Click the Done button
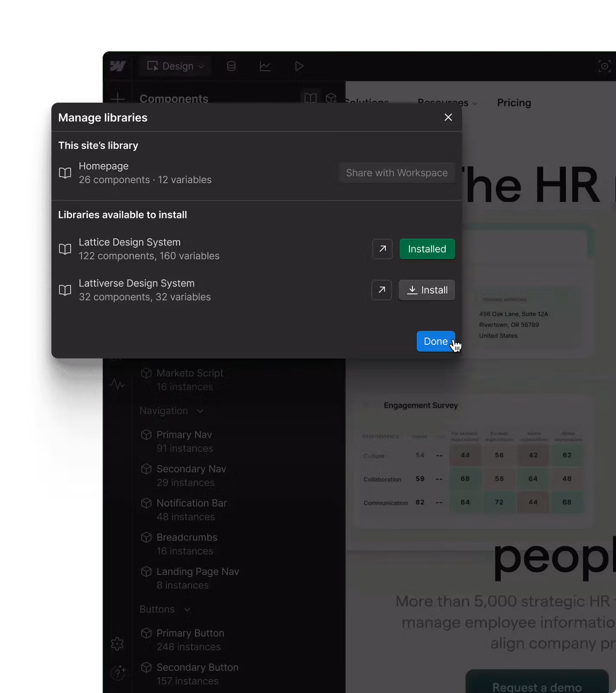This screenshot has width=616, height=693. point(435,341)
